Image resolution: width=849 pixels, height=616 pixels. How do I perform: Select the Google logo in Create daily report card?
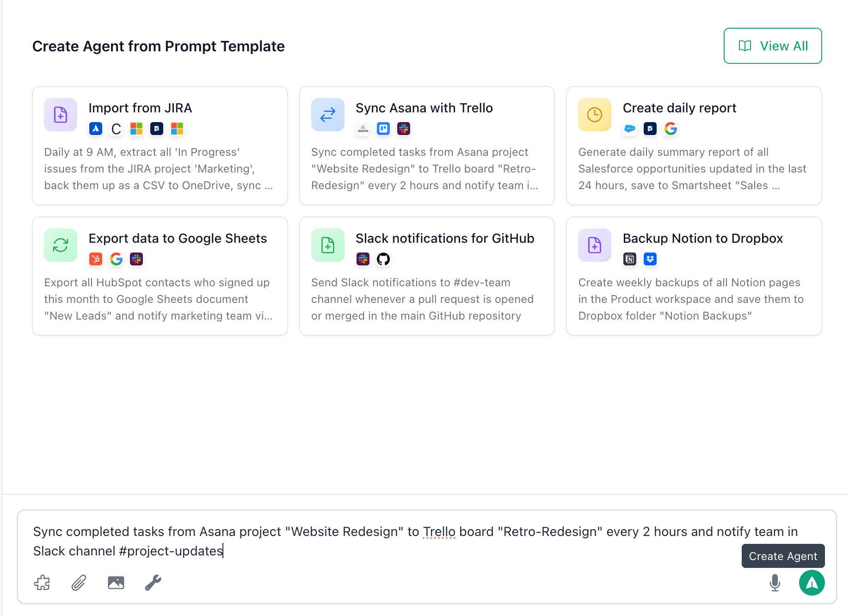671,129
